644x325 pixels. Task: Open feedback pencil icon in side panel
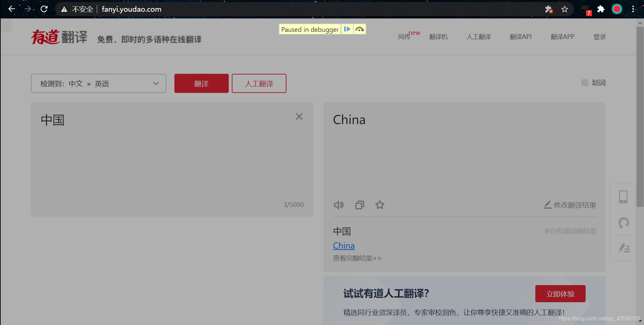click(624, 248)
